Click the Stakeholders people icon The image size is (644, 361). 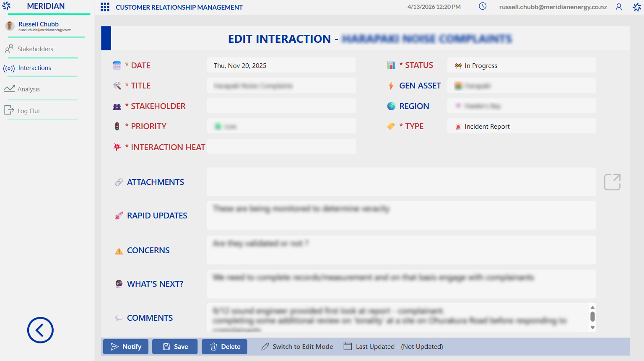(x=9, y=49)
